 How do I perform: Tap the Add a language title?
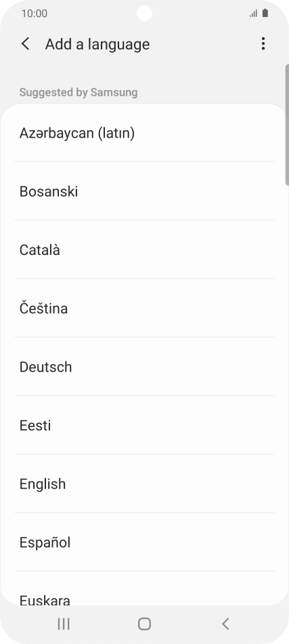(x=97, y=44)
